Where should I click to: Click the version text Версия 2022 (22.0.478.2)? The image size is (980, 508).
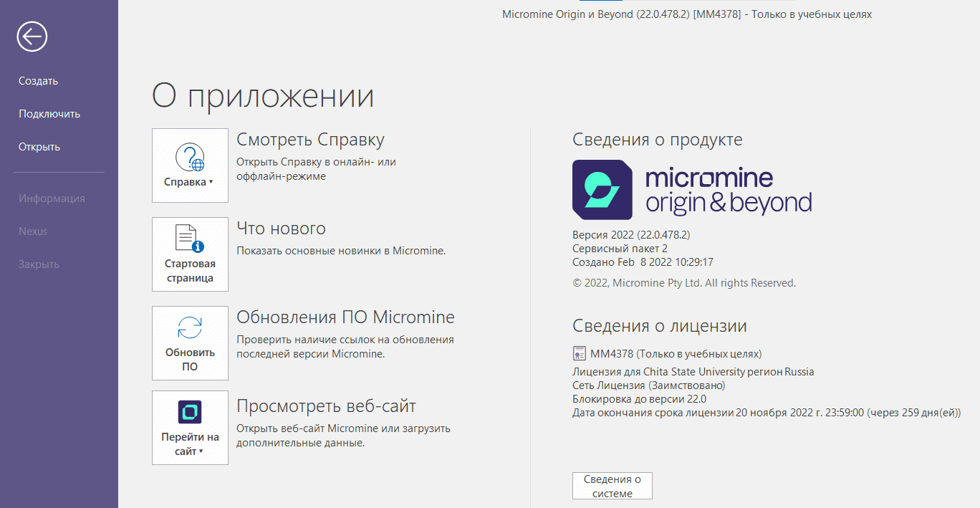tap(631, 235)
